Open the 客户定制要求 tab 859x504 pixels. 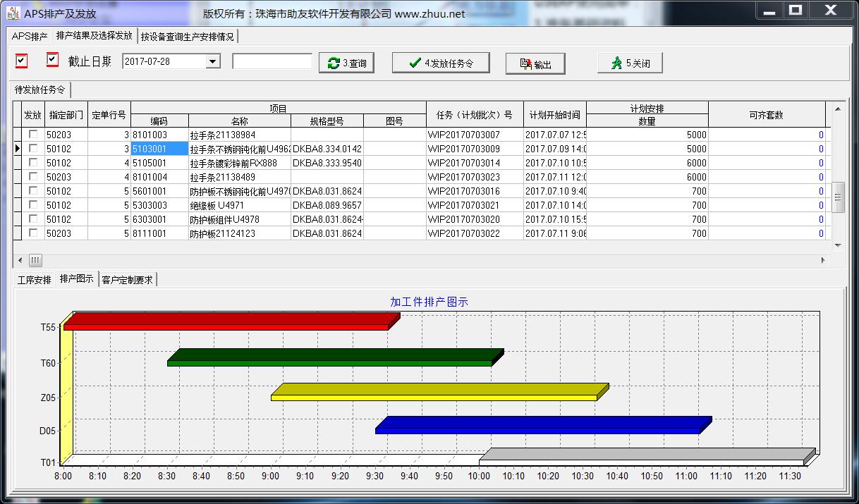128,280
